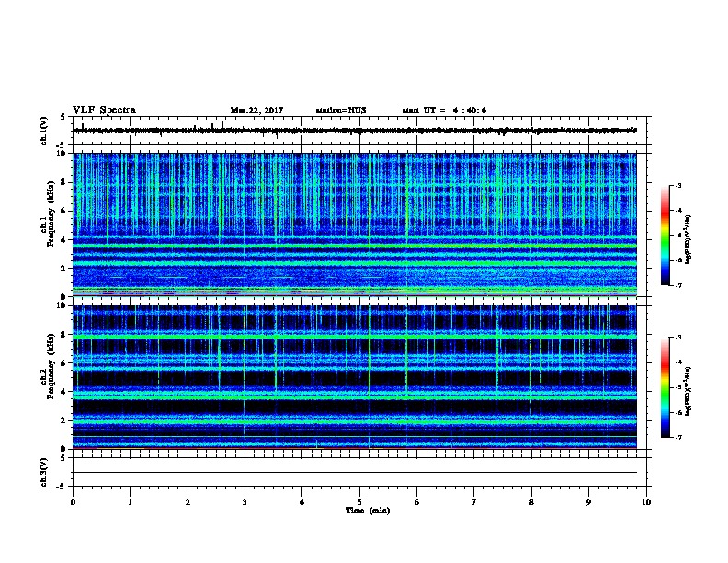The image size is (728, 563).
Task: Click the ch.2 spectrogram color bar
Action: point(665,387)
